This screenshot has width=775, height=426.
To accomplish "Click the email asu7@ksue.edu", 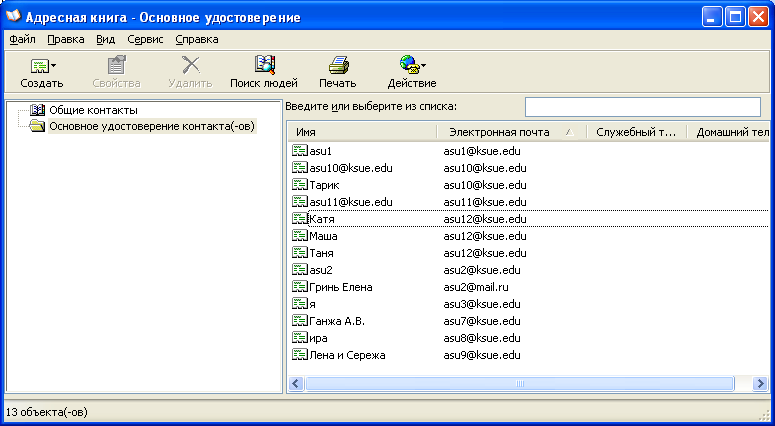I will [482, 321].
